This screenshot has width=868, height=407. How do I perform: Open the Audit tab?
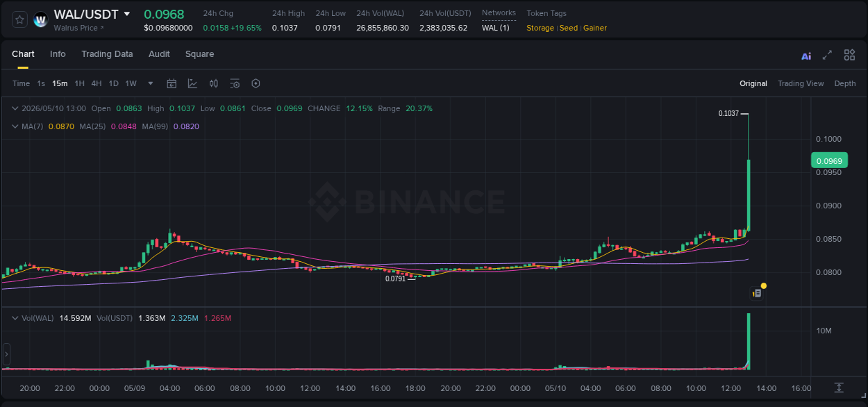159,54
